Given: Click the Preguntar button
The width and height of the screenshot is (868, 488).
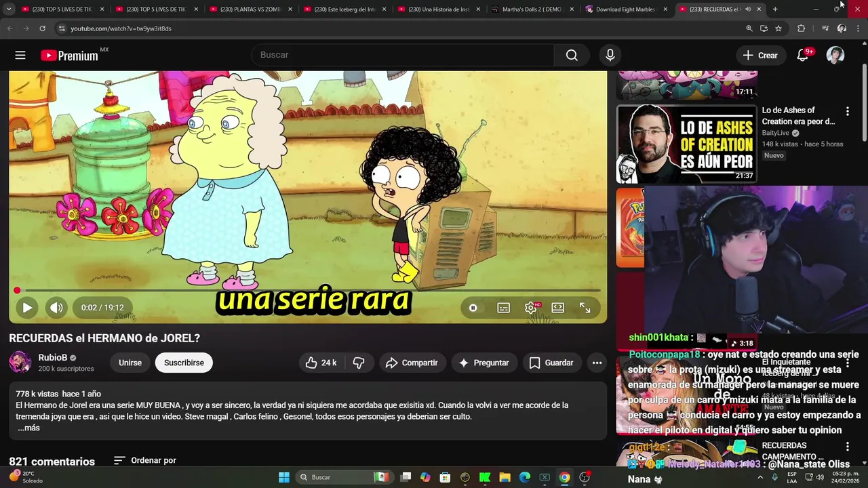Looking at the screenshot, I should point(484,363).
